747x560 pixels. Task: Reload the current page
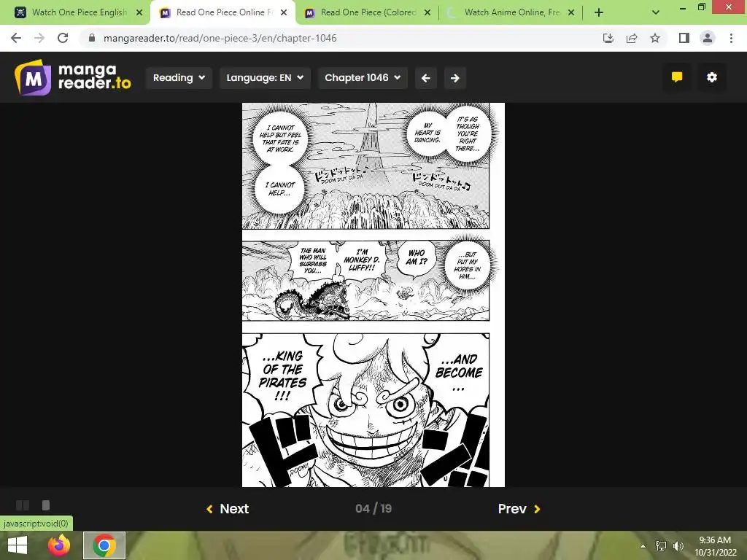click(63, 38)
